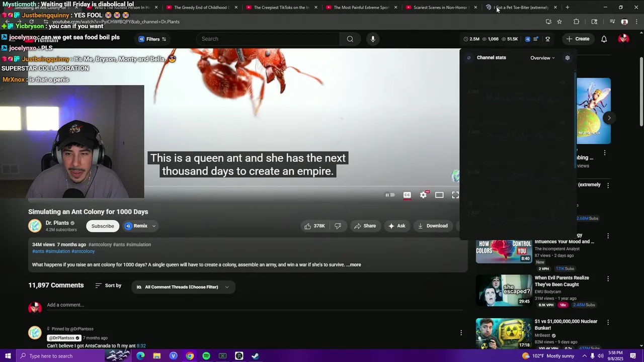Like the video with 378K likes
Screen dimensions: 644x362
click(314, 226)
